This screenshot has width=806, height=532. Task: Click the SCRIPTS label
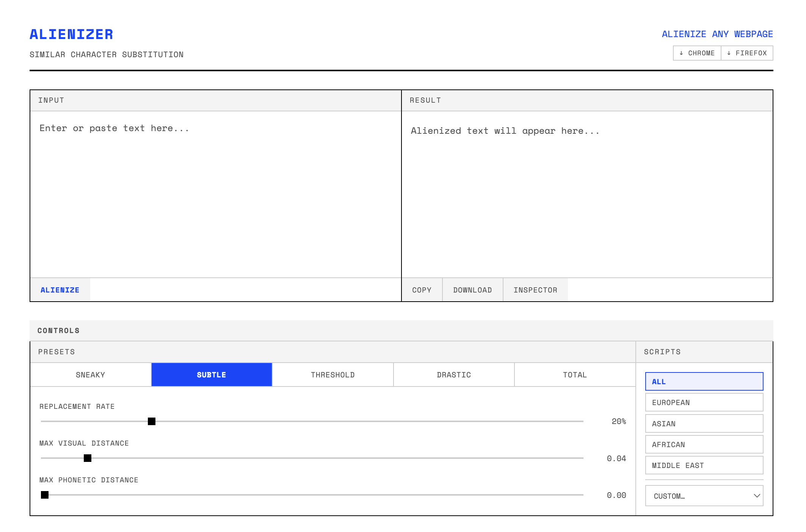click(662, 352)
